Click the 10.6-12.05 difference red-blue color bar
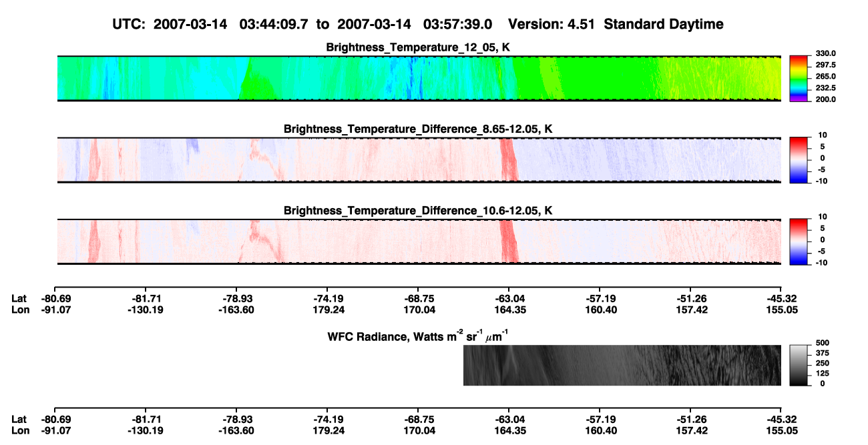 (799, 241)
